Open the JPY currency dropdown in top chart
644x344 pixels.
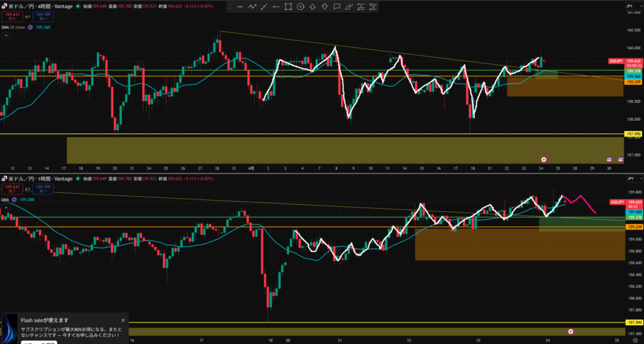[x=631, y=6]
